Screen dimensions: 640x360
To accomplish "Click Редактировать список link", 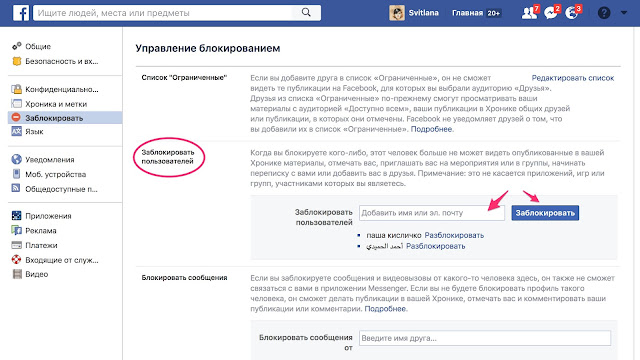I will coord(573,78).
